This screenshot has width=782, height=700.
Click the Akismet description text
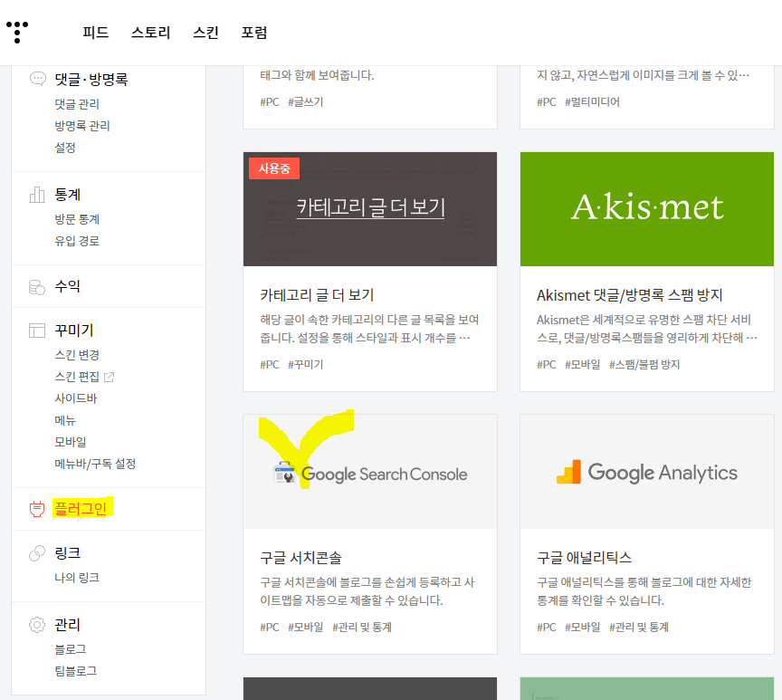[647, 329]
